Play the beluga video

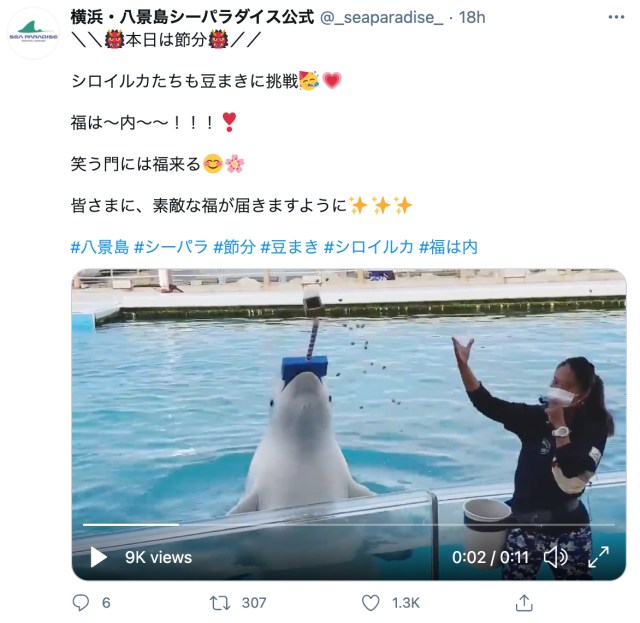(x=98, y=557)
